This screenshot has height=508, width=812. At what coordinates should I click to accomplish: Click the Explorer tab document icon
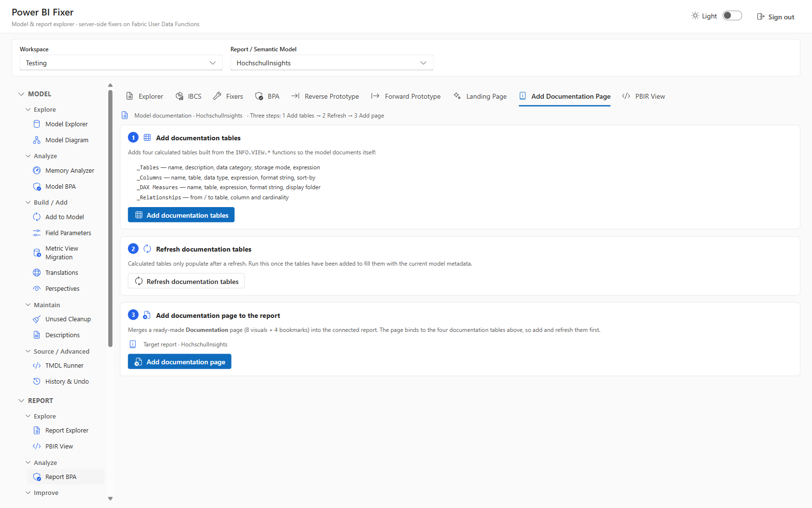(x=130, y=96)
